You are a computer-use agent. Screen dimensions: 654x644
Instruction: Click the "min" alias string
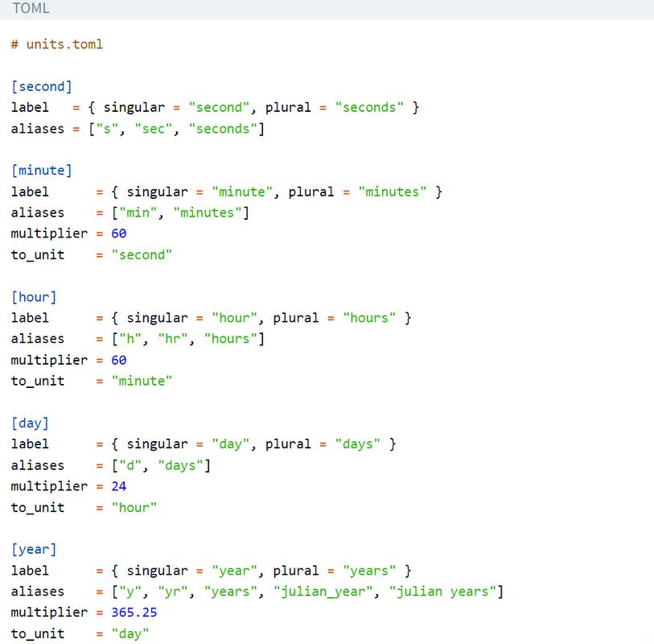(138, 213)
